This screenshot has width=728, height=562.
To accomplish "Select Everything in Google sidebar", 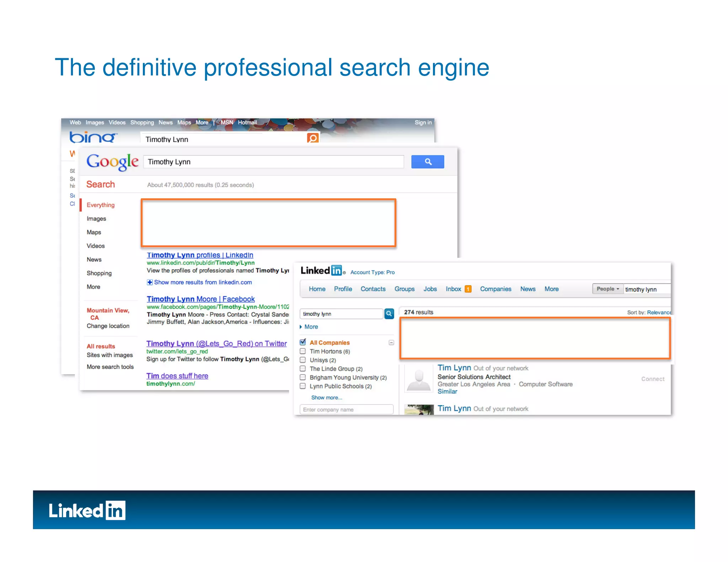I will (x=101, y=205).
